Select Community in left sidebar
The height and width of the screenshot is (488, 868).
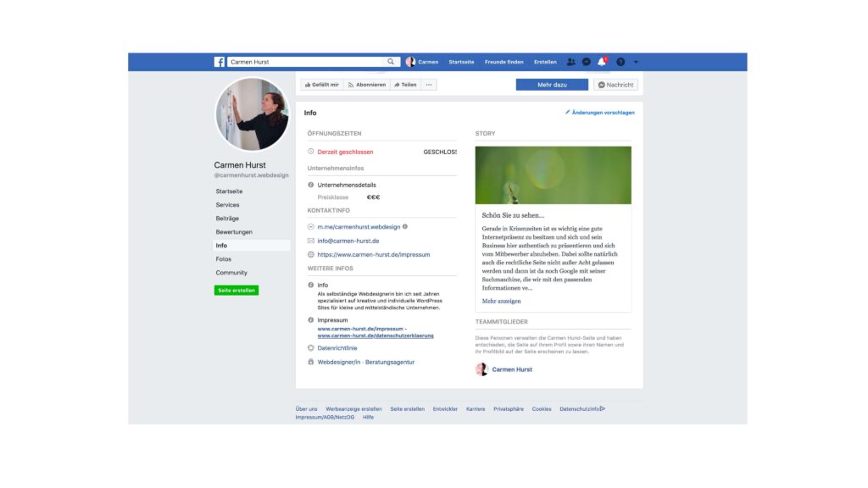tap(231, 273)
